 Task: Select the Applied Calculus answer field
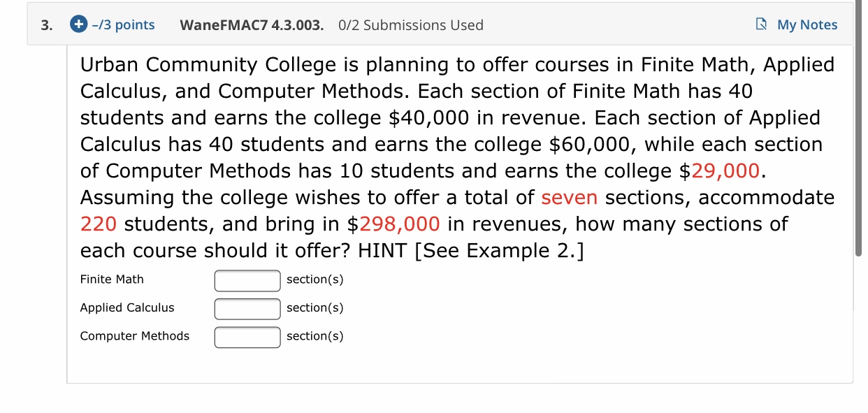pyautogui.click(x=247, y=308)
